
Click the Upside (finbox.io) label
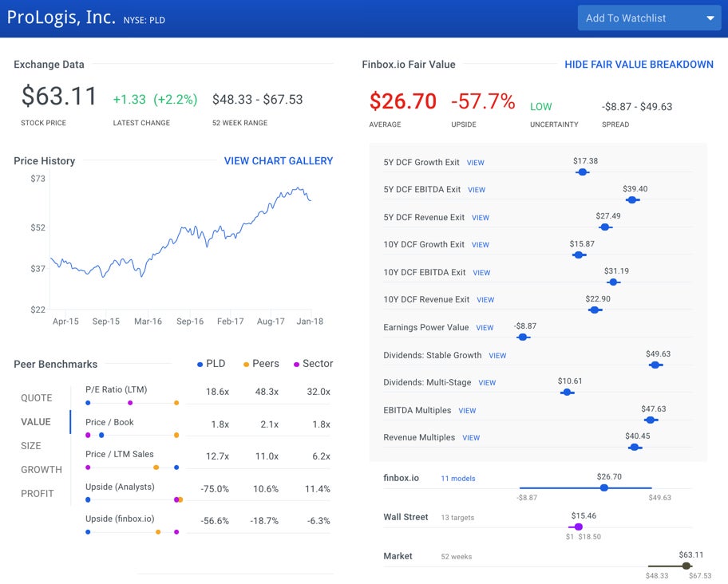[120, 519]
